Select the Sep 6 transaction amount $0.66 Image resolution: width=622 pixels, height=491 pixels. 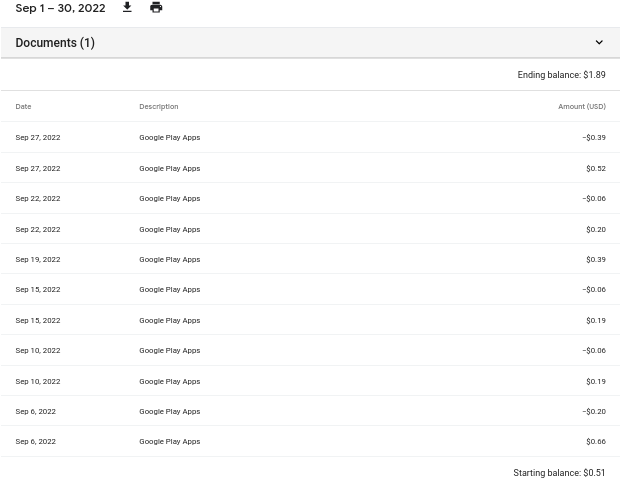click(596, 441)
